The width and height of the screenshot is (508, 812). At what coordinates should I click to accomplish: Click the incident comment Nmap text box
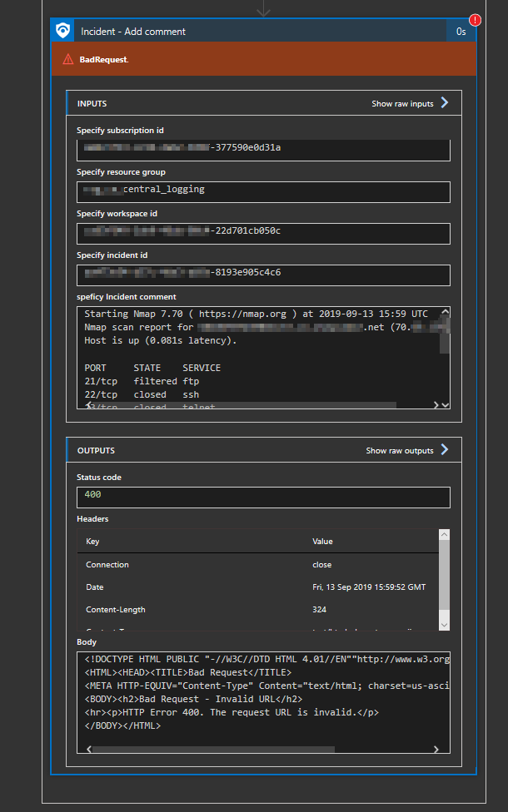click(x=263, y=357)
